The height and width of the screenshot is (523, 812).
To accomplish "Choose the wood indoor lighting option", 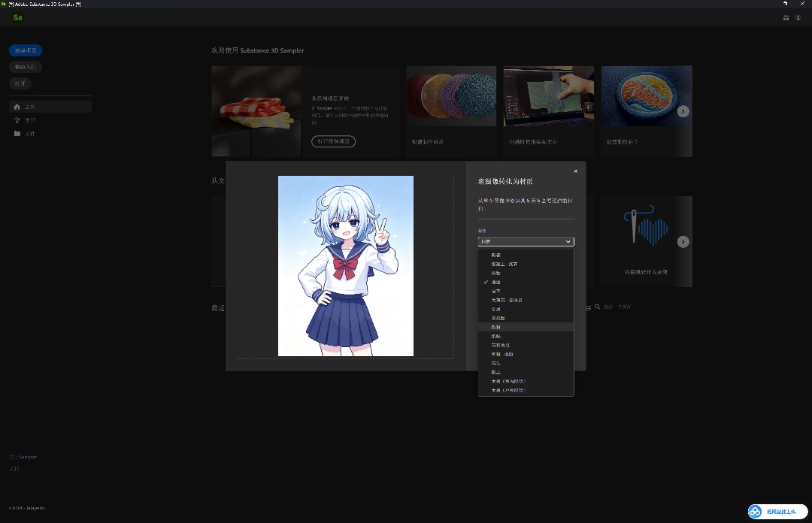I will [526, 381].
